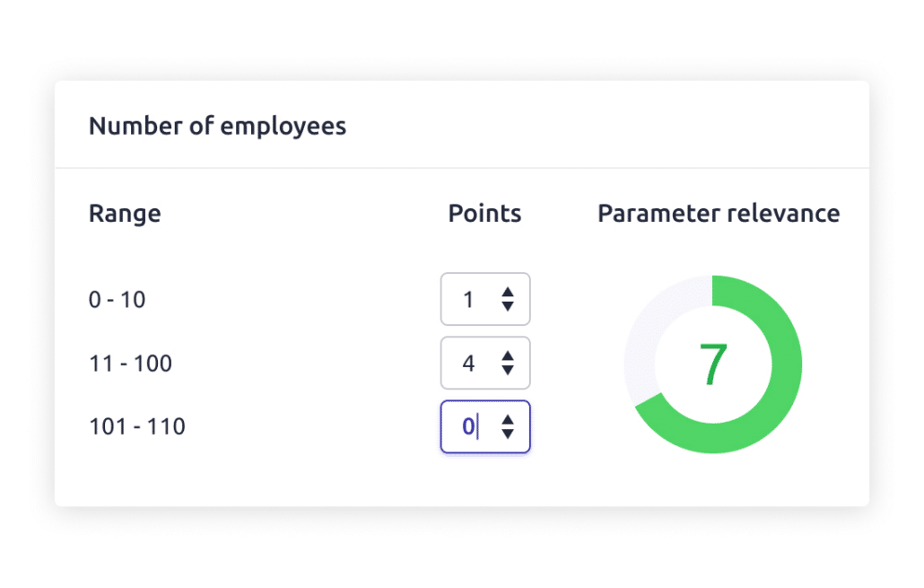Click the down arrow on the 0-10 points stepper
This screenshot has height=588, width=924.
[509, 305]
